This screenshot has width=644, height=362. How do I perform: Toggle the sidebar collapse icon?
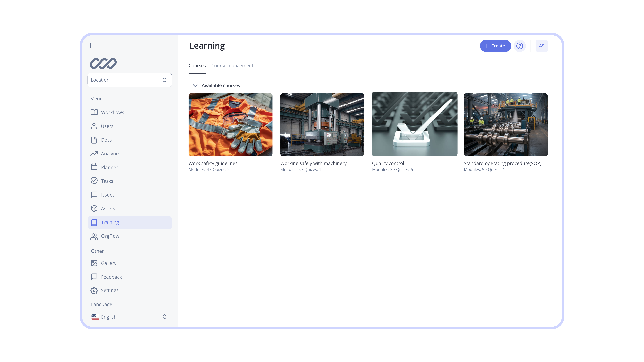pos(94,45)
